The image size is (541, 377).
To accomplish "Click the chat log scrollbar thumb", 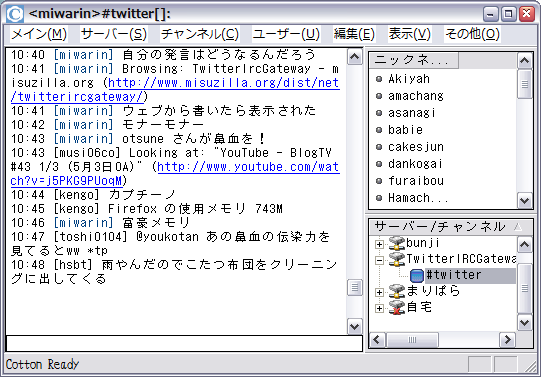I will pyautogui.click(x=355, y=287).
